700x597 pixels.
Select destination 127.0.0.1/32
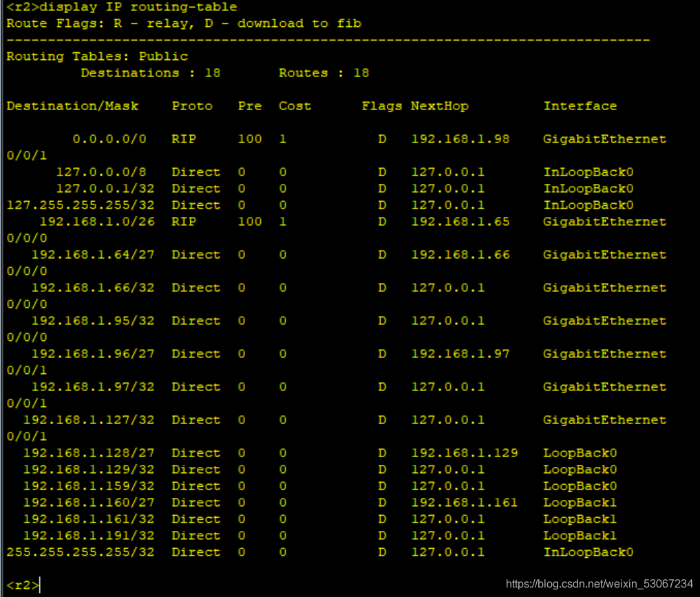pyautogui.click(x=105, y=189)
